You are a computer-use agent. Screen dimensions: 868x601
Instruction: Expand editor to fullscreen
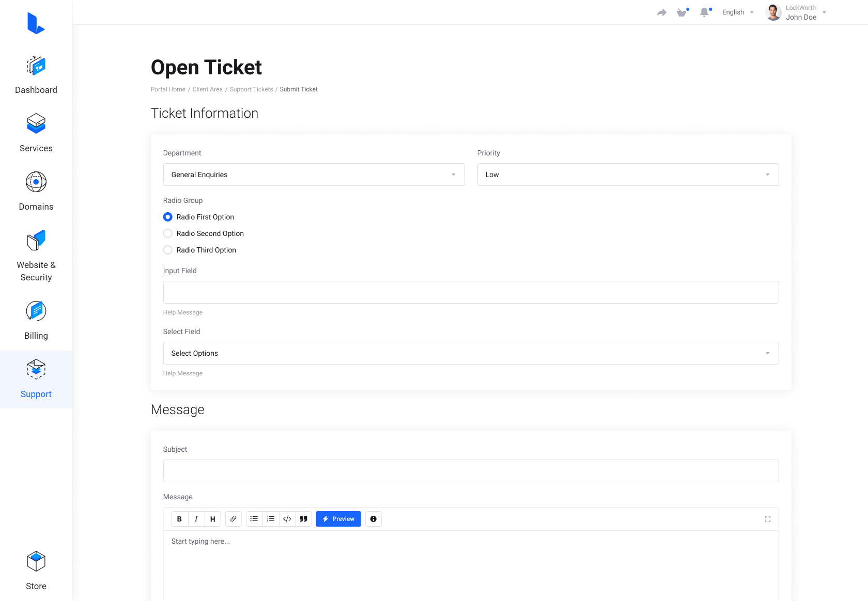pyautogui.click(x=768, y=519)
